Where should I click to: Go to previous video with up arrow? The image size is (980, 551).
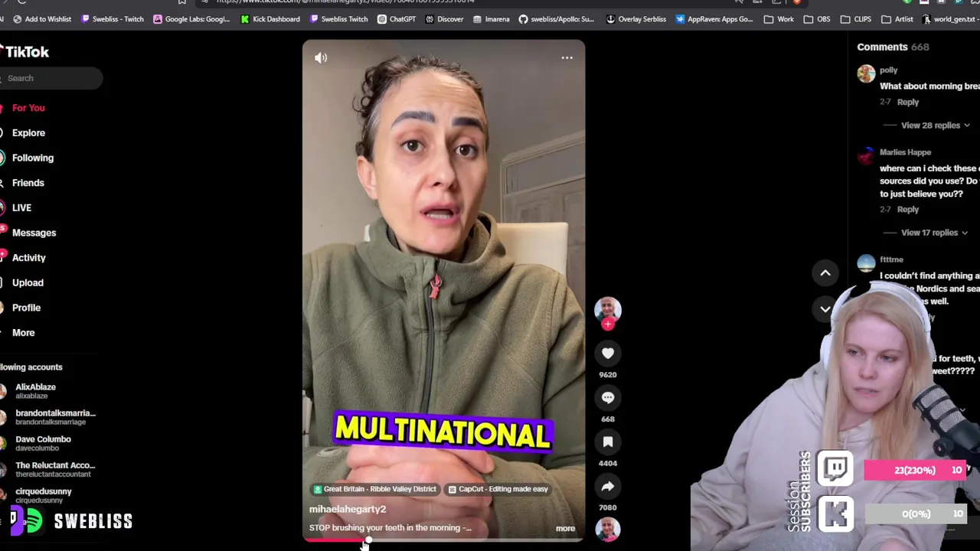coord(825,273)
